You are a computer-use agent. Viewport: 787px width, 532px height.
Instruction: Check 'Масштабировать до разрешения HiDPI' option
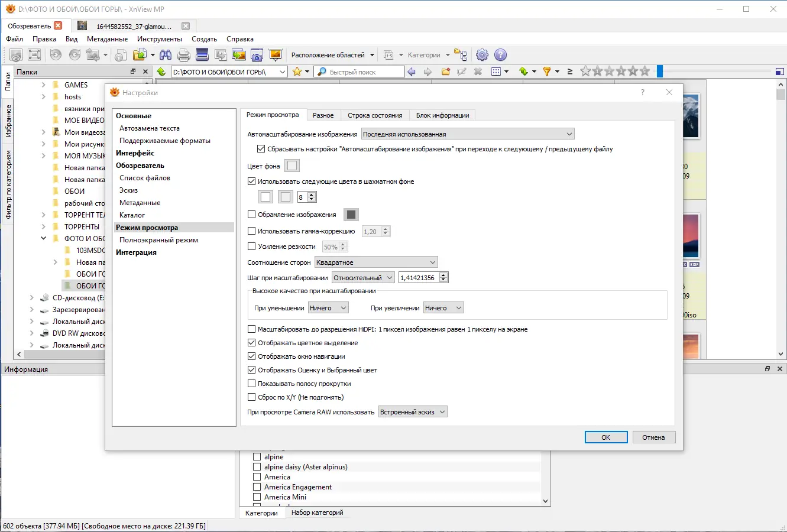[x=251, y=329]
